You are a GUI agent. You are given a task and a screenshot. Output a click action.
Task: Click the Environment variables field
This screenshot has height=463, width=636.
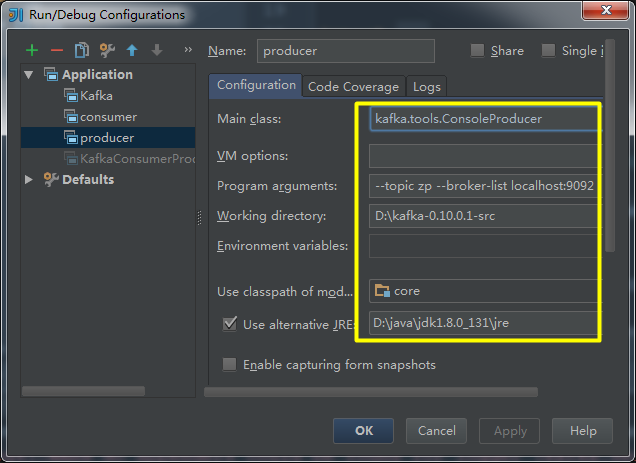point(484,246)
